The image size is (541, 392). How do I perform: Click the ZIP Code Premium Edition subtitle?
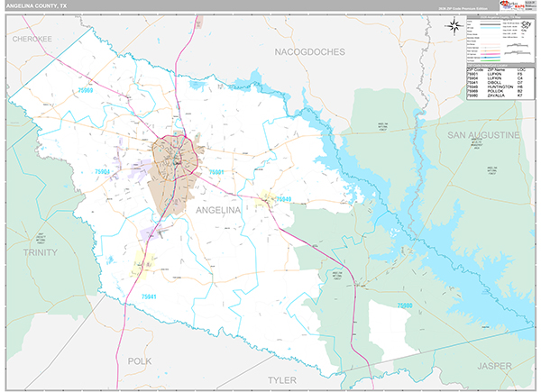463,9
